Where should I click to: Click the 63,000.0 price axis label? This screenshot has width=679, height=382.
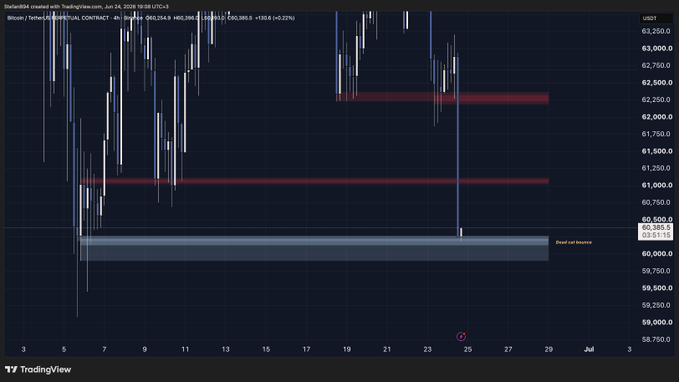point(656,48)
